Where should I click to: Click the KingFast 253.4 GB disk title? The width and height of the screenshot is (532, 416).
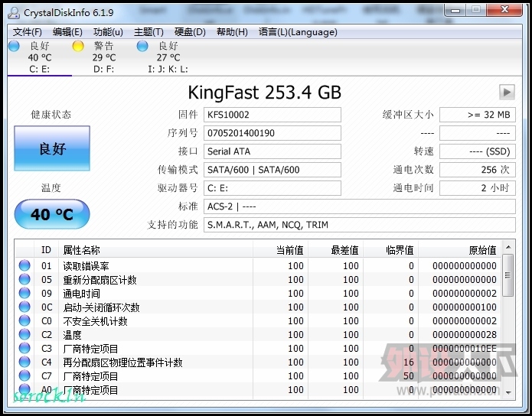coord(265,93)
